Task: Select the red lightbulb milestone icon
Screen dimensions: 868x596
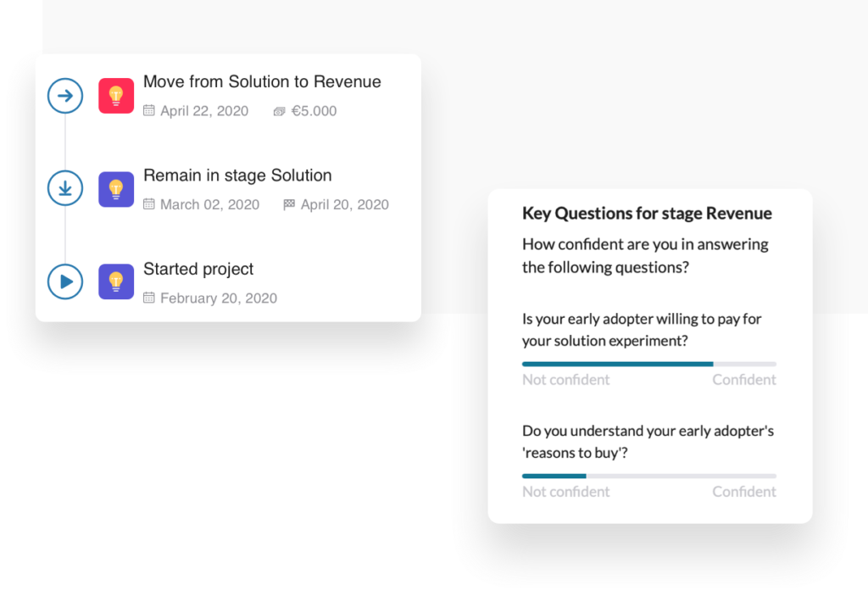Action: (x=116, y=95)
